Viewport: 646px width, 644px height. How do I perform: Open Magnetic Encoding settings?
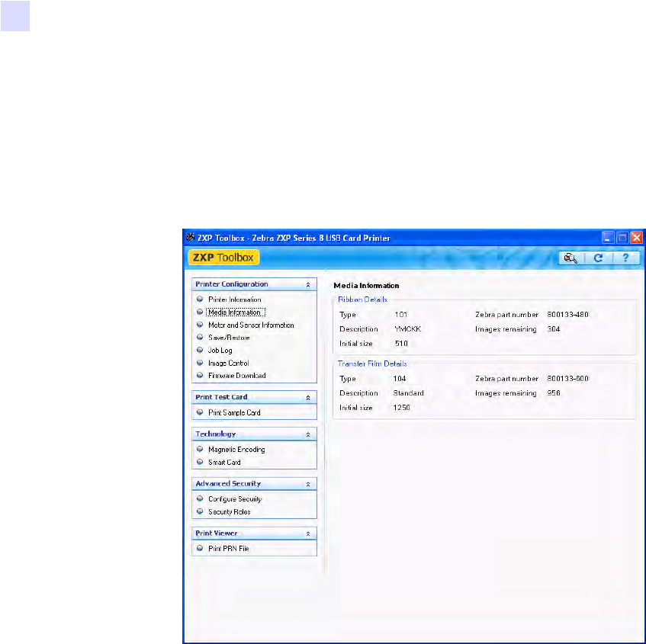tap(236, 450)
